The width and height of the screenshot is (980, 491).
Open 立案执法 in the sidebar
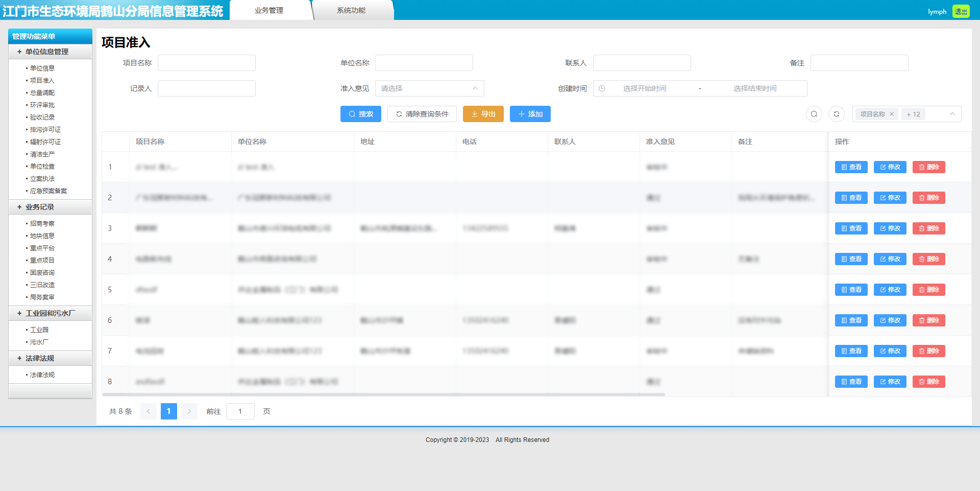point(42,178)
